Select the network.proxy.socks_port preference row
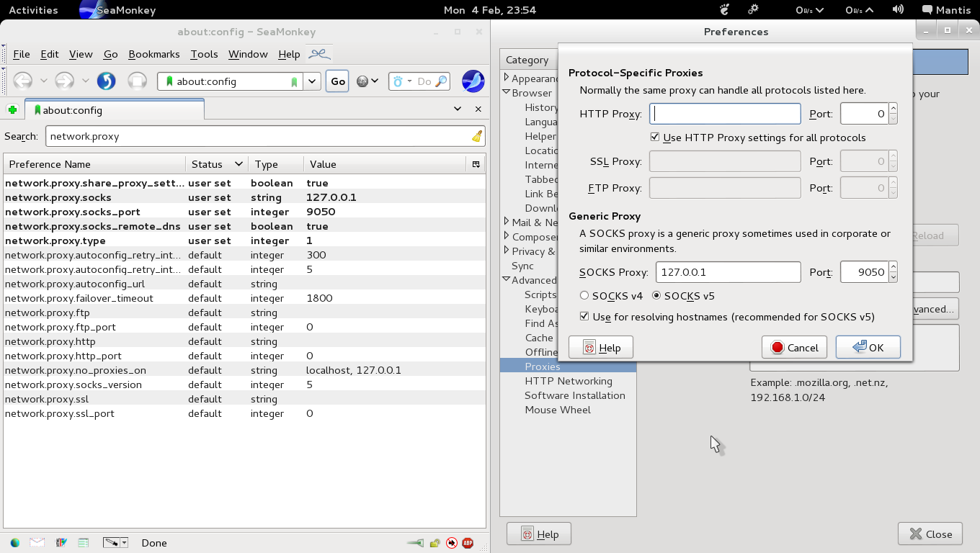Viewport: 980px width, 553px height. (245, 212)
